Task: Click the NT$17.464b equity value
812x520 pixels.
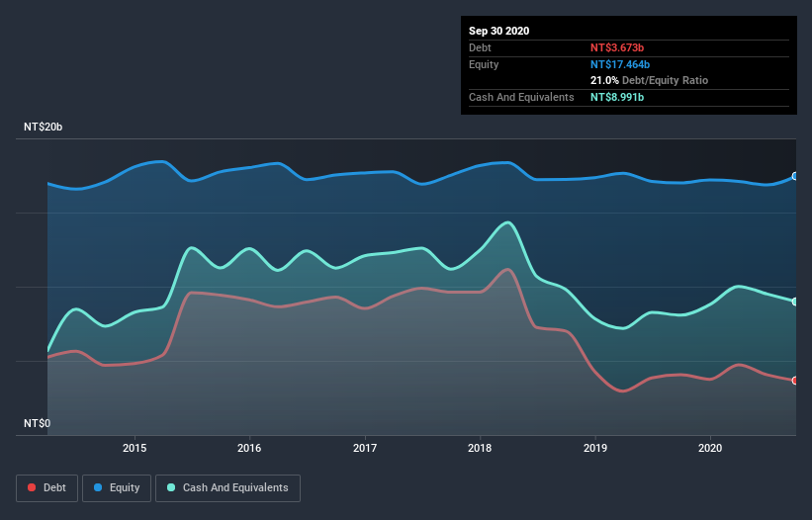Action: (x=620, y=64)
